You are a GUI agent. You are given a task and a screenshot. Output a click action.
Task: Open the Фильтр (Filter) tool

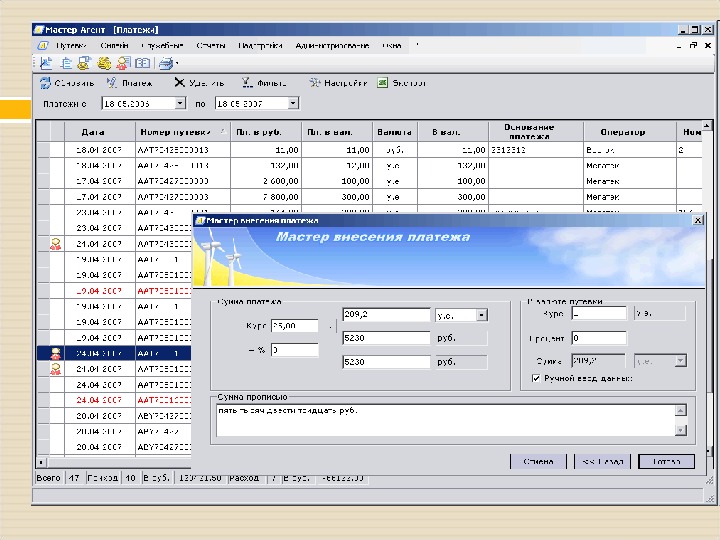coord(247,83)
